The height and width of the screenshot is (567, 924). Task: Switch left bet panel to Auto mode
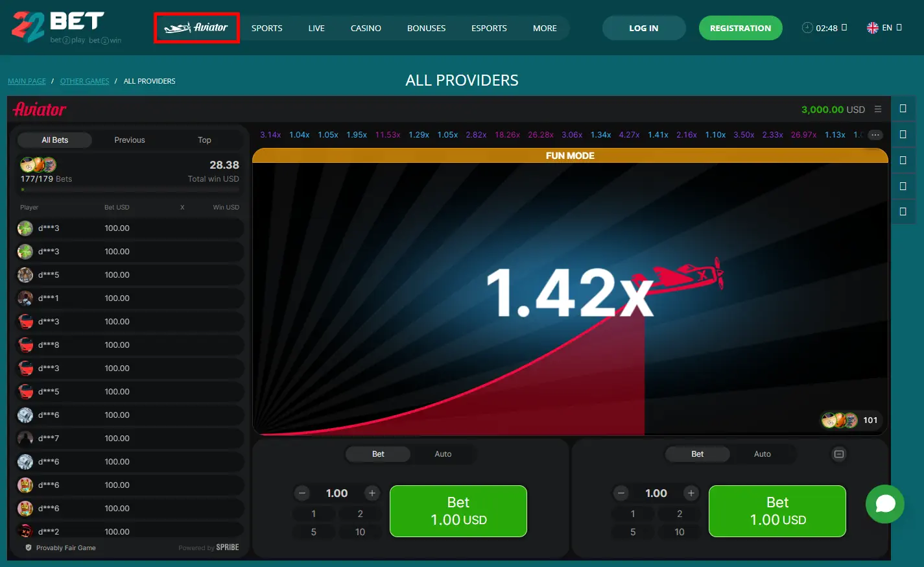pos(443,453)
